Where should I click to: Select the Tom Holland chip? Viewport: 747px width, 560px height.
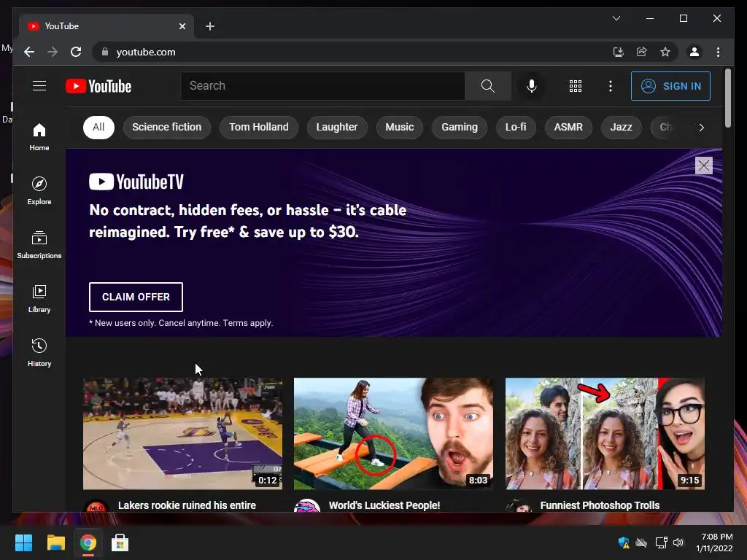259,127
